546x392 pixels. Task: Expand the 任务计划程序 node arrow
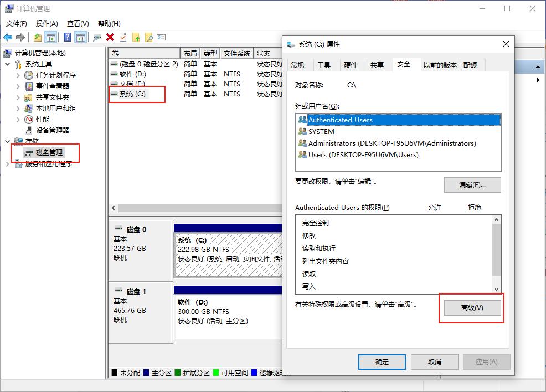point(18,75)
